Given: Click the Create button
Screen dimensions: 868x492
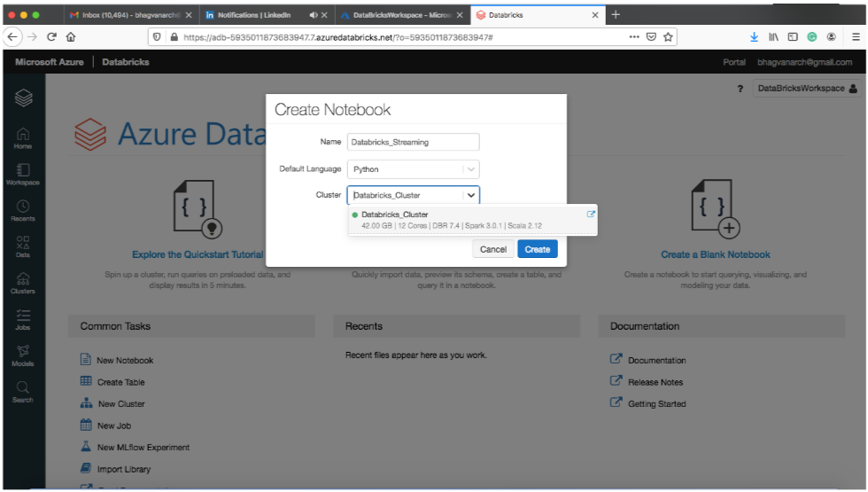Looking at the screenshot, I should click(x=537, y=249).
